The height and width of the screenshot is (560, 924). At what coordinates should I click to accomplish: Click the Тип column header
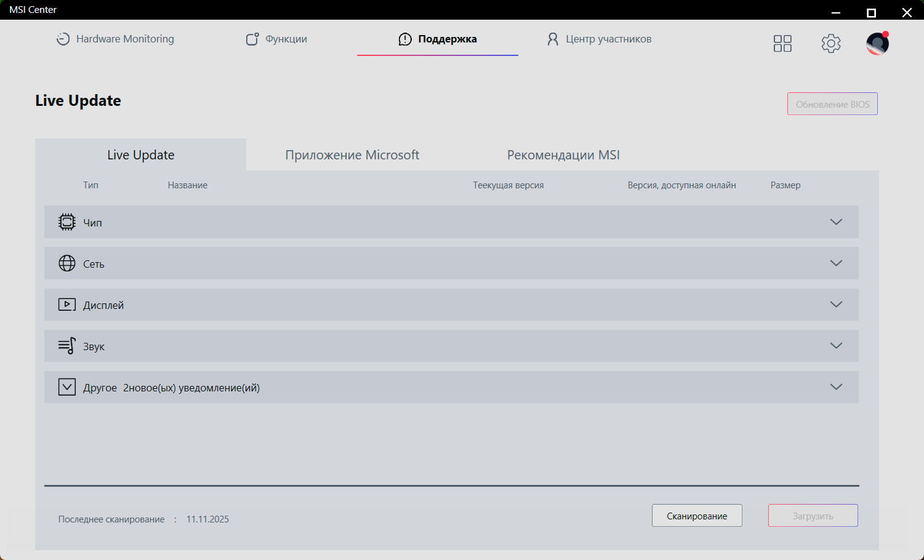90,185
